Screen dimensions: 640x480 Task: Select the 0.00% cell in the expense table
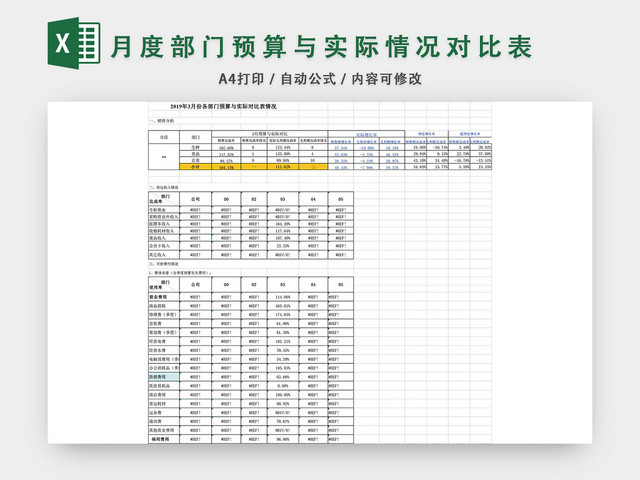(282, 386)
